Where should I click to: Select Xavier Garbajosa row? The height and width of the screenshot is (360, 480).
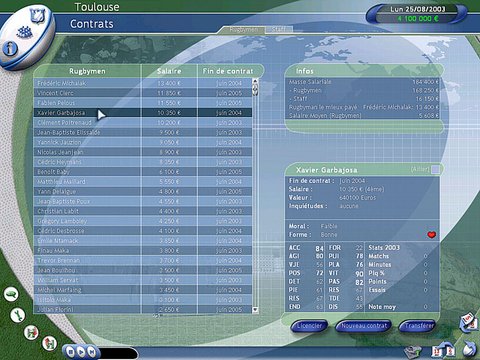tap(143, 113)
